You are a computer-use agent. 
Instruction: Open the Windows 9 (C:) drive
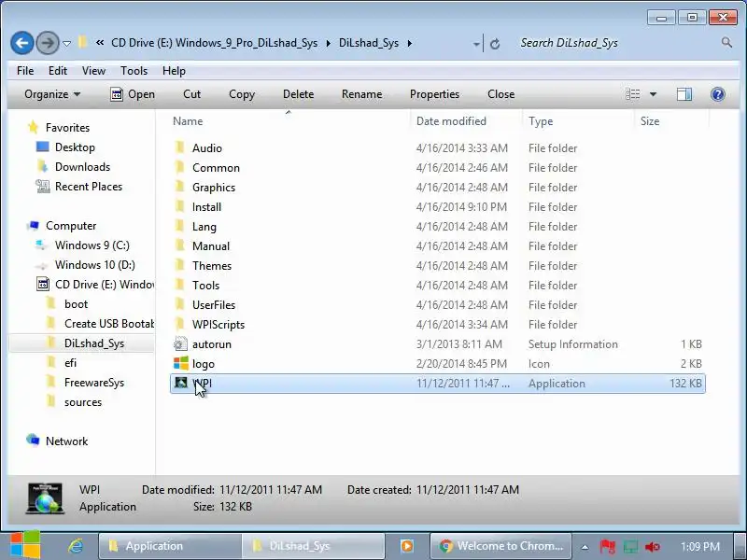click(92, 245)
